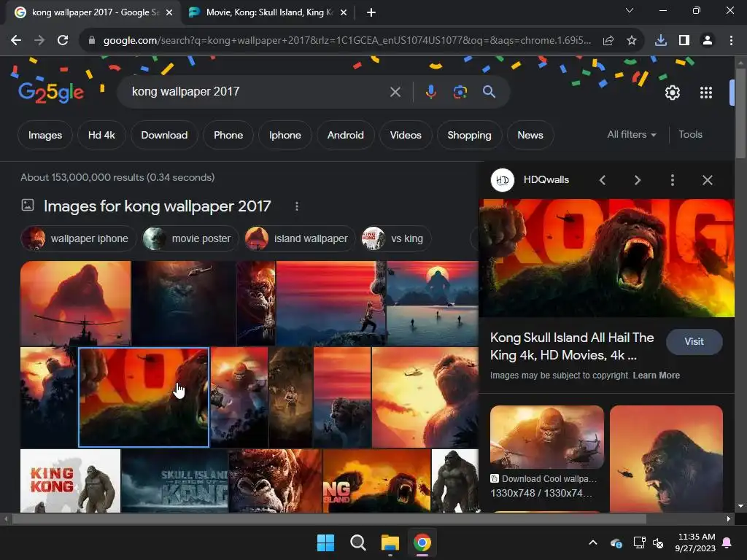Image resolution: width=747 pixels, height=560 pixels.
Task: Open File Explorer from taskbar
Action: click(x=390, y=542)
